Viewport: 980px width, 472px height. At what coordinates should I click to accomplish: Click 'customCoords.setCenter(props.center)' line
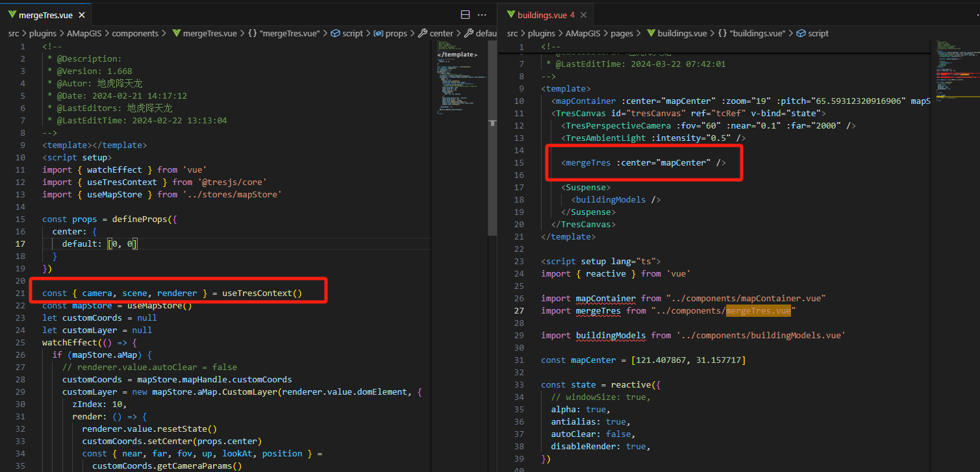click(x=172, y=441)
